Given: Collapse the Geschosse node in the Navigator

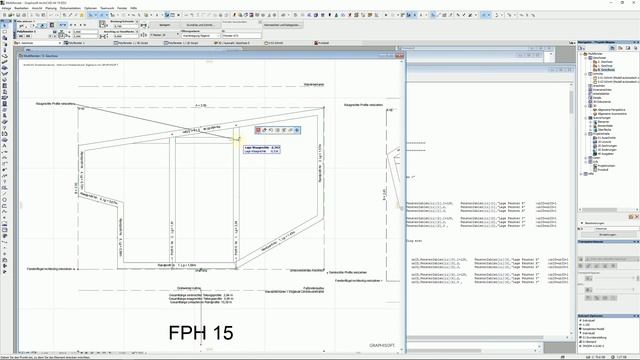Looking at the screenshot, I should pos(586,58).
